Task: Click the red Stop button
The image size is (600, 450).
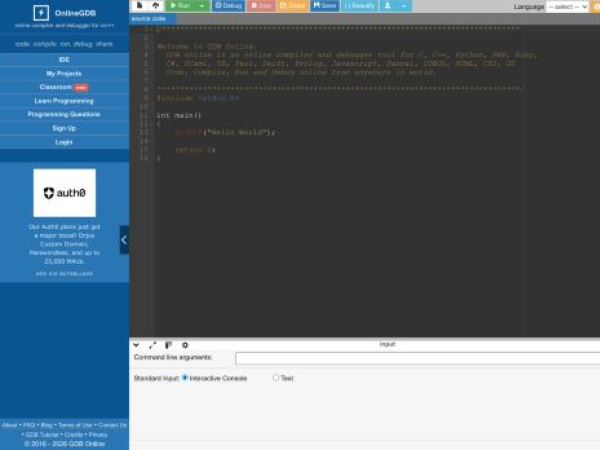Action: pos(261,5)
